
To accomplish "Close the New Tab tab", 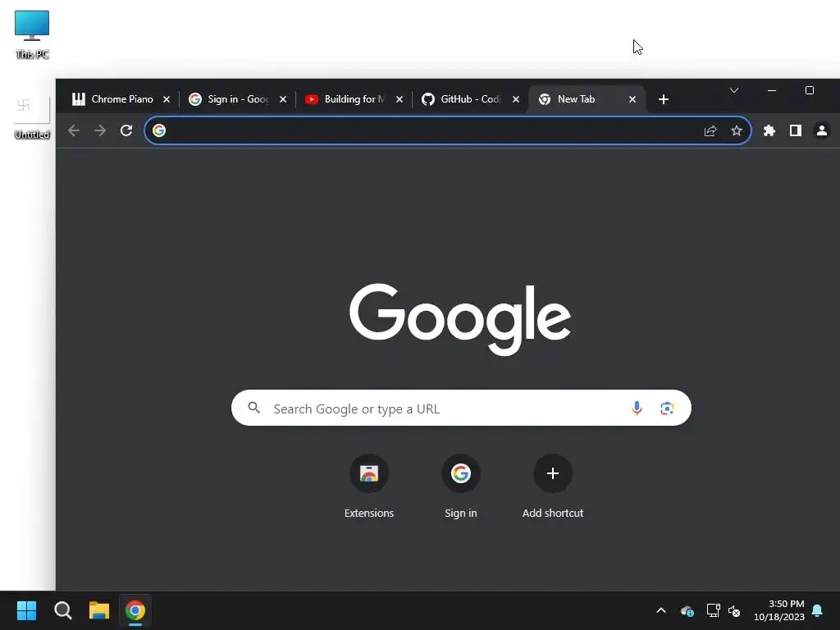I will click(x=632, y=99).
